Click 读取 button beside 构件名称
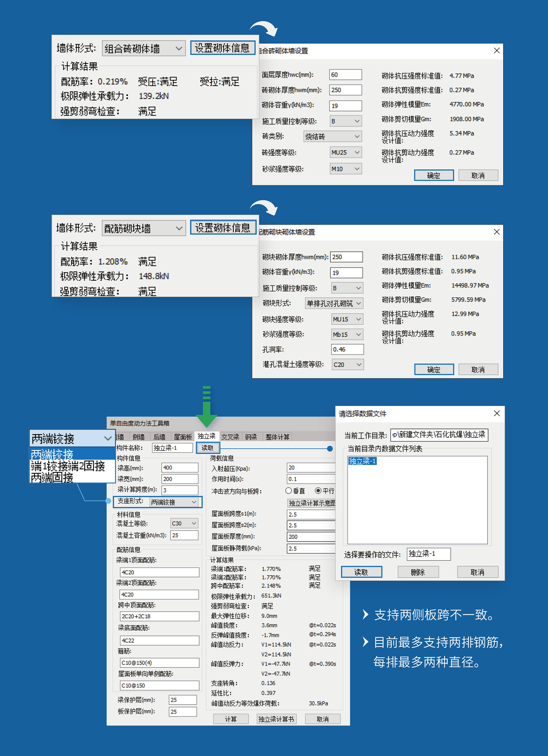This screenshot has height=756, width=548. 208,448
